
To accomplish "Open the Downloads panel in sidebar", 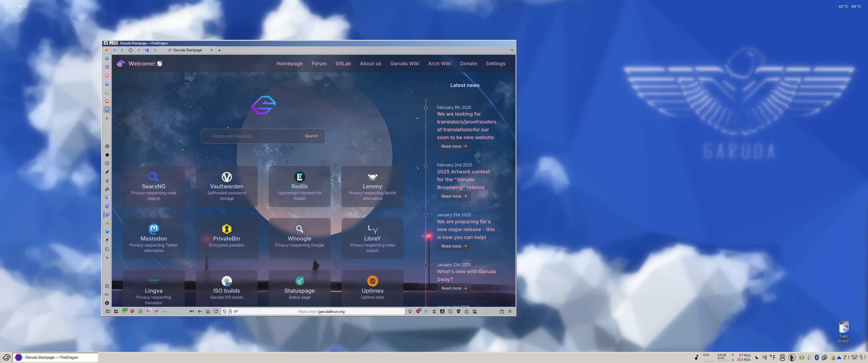I will pyautogui.click(x=107, y=180).
